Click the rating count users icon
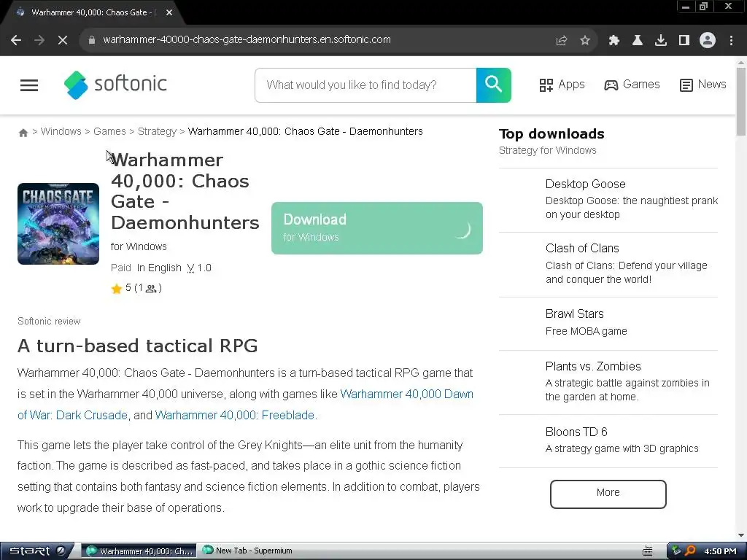747x560 pixels. point(150,289)
